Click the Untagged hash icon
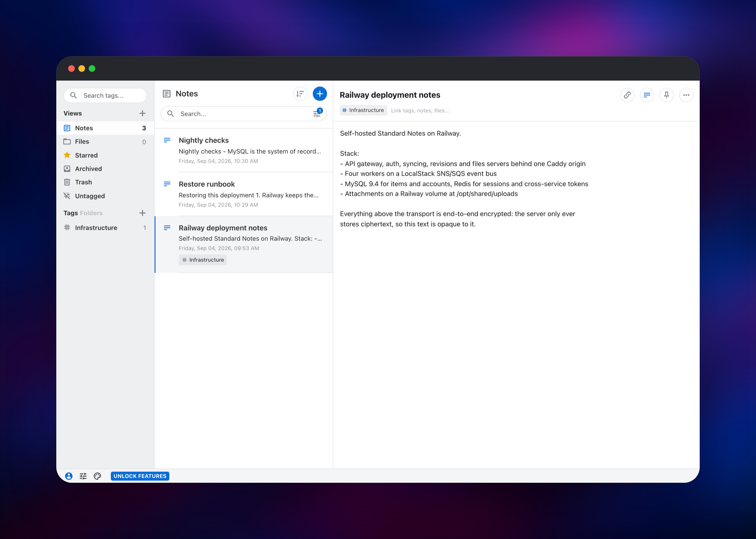The width and height of the screenshot is (756, 539). pyautogui.click(x=67, y=196)
